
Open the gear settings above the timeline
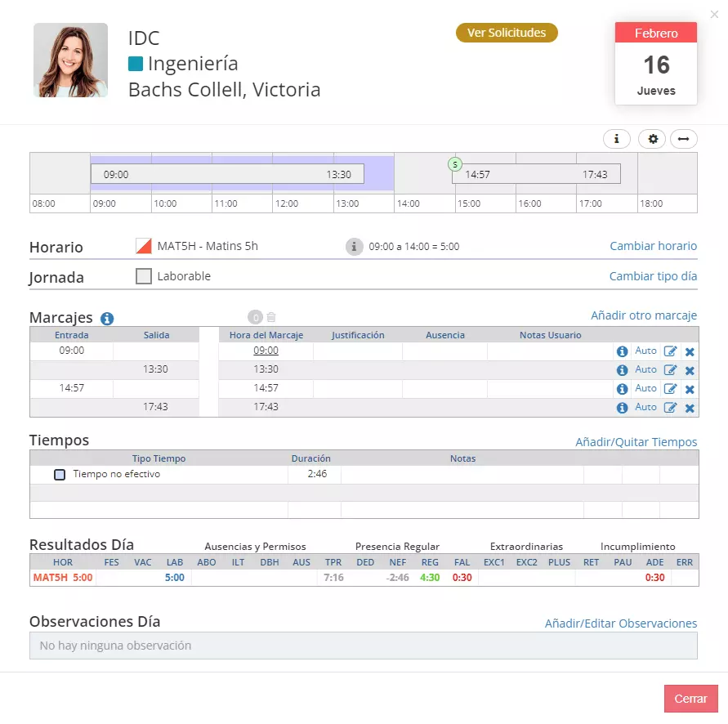(652, 139)
